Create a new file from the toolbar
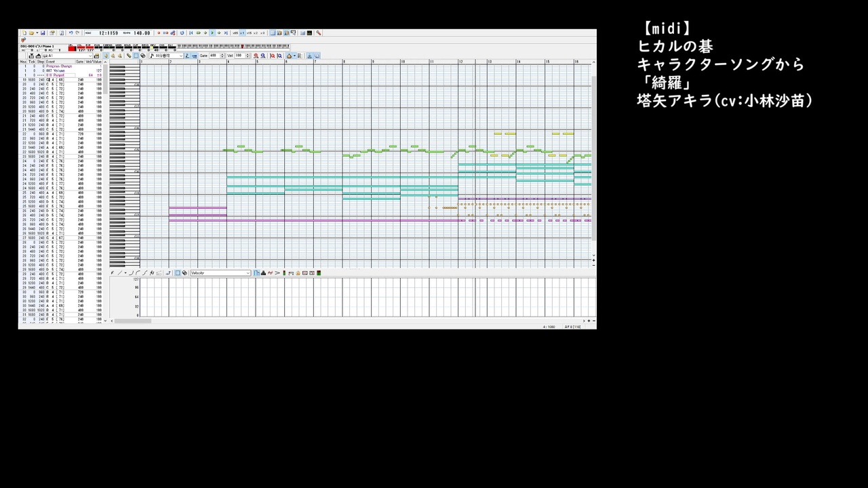The width and height of the screenshot is (868, 488). click(x=24, y=33)
